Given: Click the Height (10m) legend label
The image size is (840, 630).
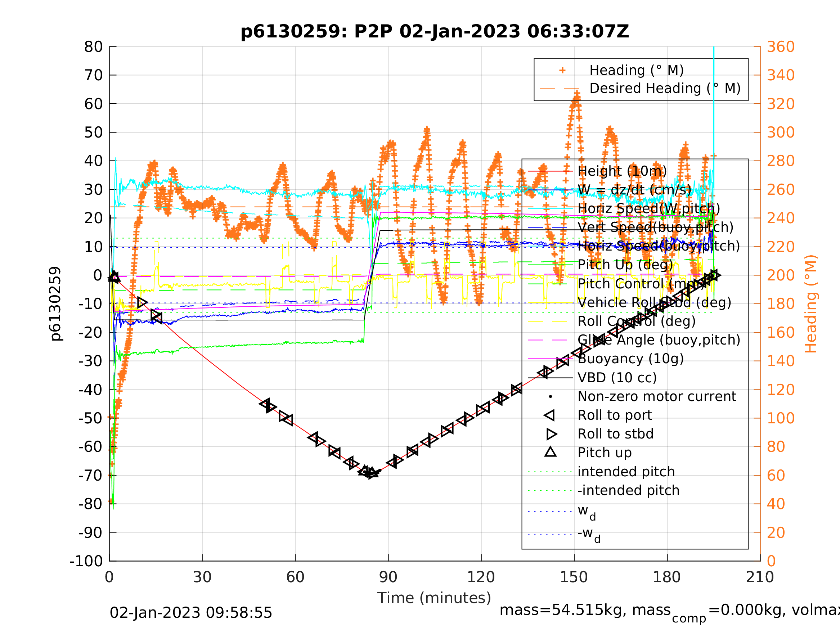Looking at the screenshot, I should click(x=622, y=171).
